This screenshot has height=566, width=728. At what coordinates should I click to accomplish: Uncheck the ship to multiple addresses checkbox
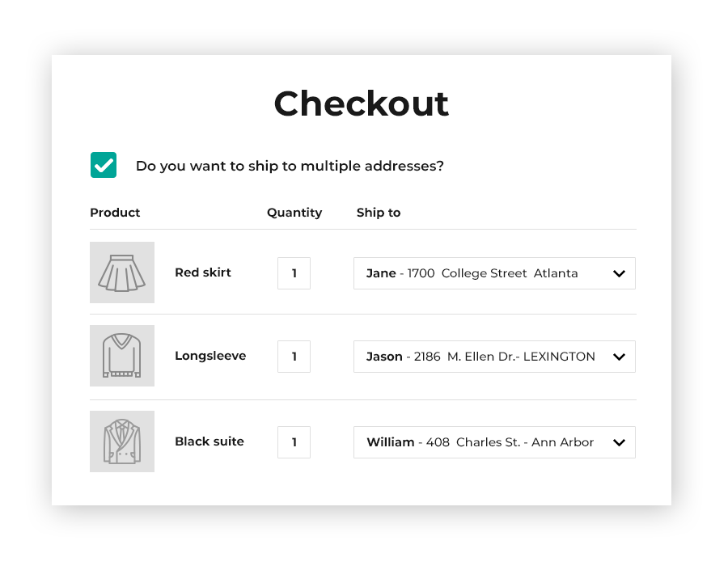[x=104, y=165]
